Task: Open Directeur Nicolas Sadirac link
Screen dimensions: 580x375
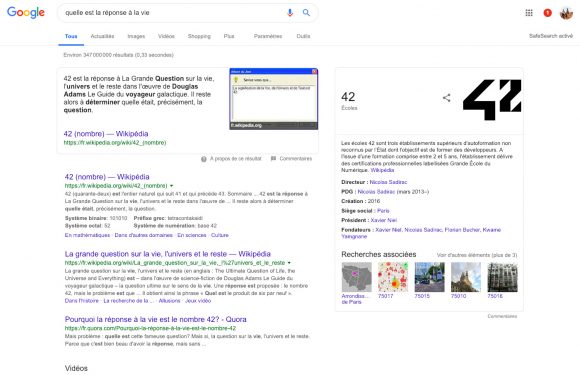Action: (388, 182)
